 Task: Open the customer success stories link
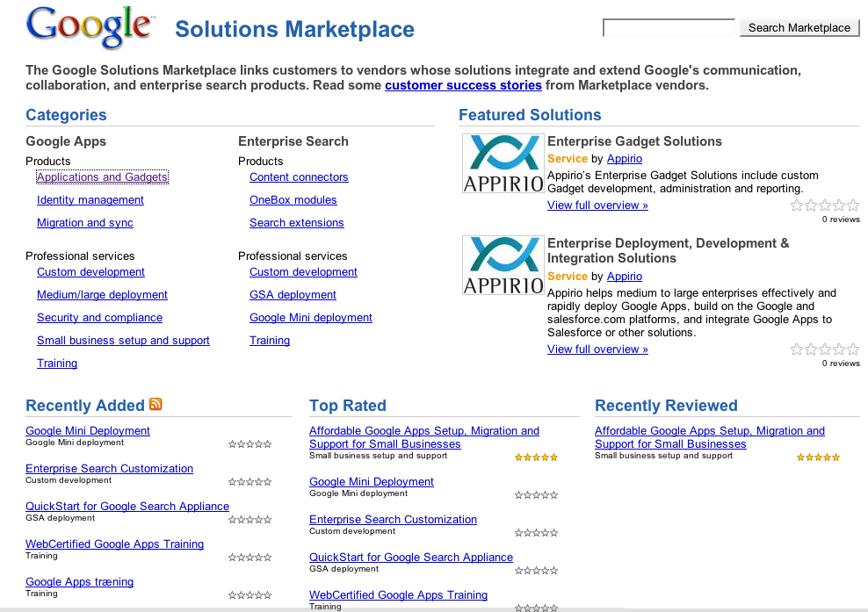pos(463,85)
